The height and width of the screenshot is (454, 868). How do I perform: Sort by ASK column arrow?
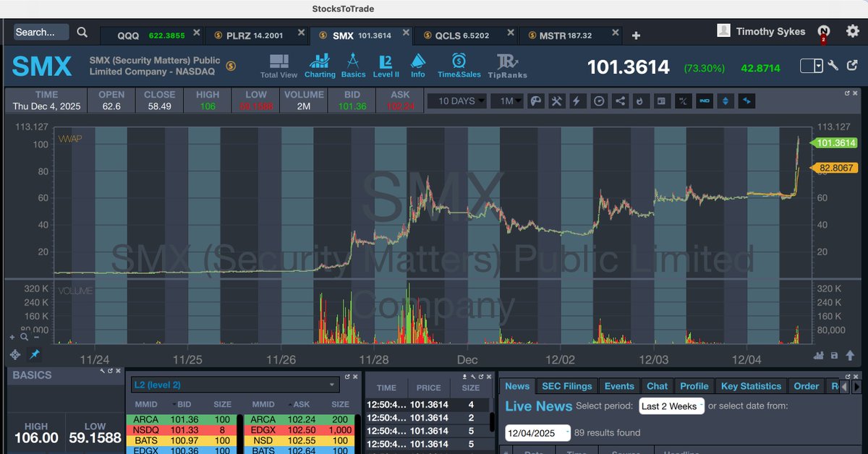coord(291,406)
